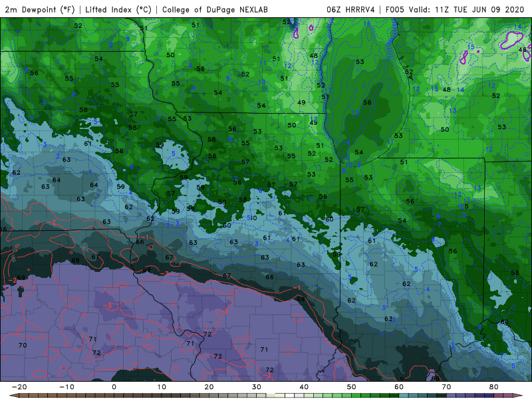The height and width of the screenshot is (399, 532).
Task: Click the "06Z HRRRV4" model run label
Action: [x=350, y=9]
